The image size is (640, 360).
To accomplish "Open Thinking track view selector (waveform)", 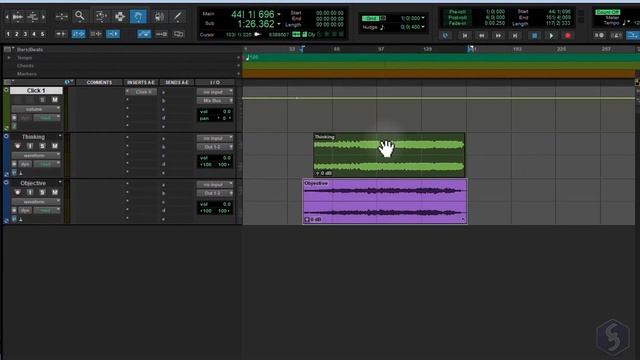I will point(36,156).
